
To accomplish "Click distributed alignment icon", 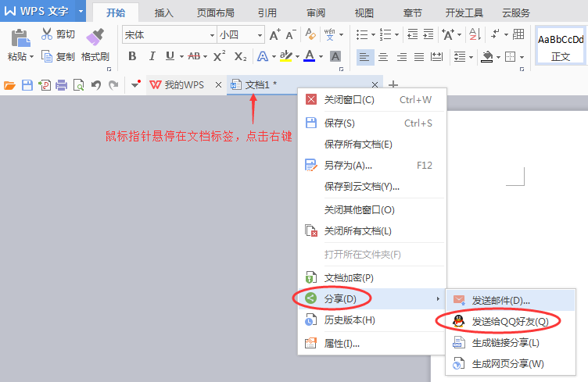I will click(436, 57).
